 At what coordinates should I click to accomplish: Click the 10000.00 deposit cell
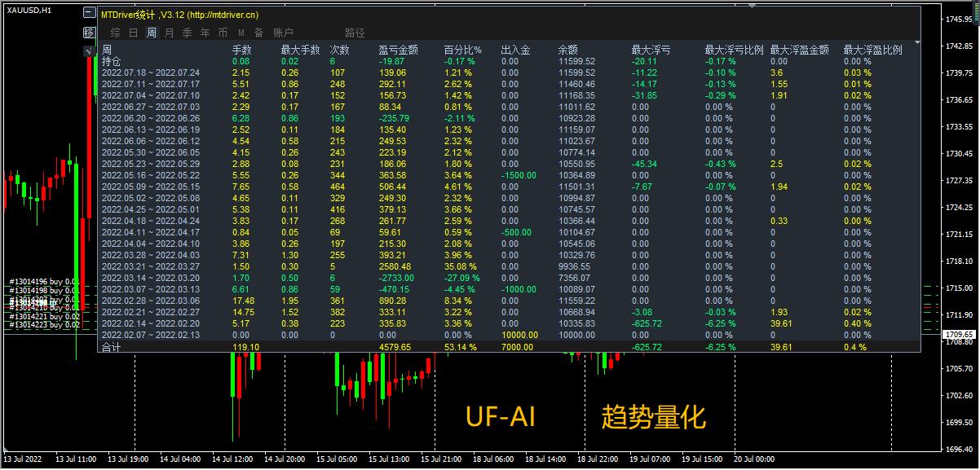tap(519, 335)
